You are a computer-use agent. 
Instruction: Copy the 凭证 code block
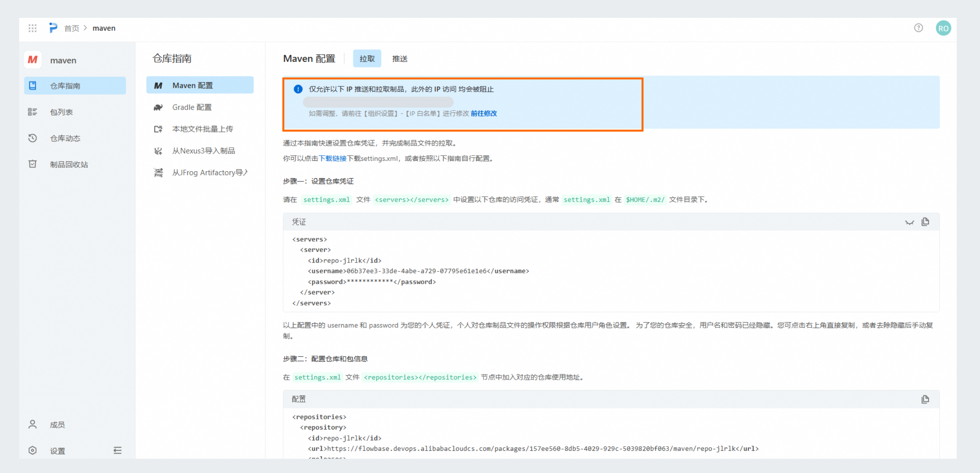(926, 222)
